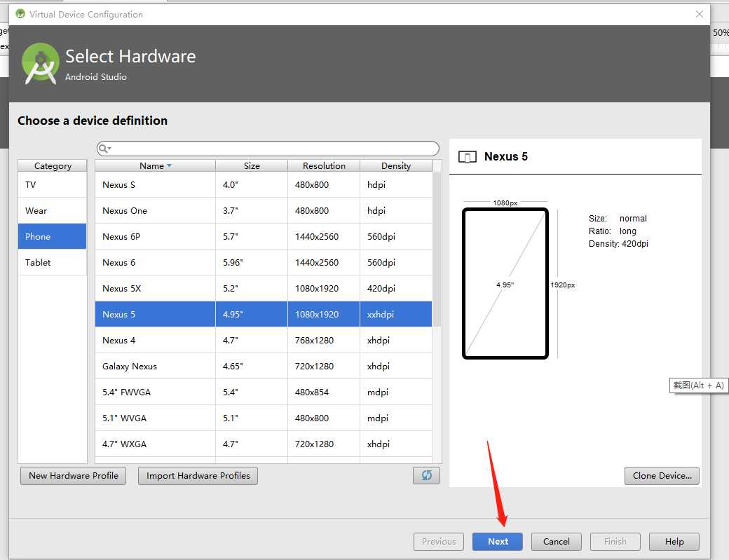
Task: Select the 5.1" WVGA device row
Action: (x=264, y=418)
